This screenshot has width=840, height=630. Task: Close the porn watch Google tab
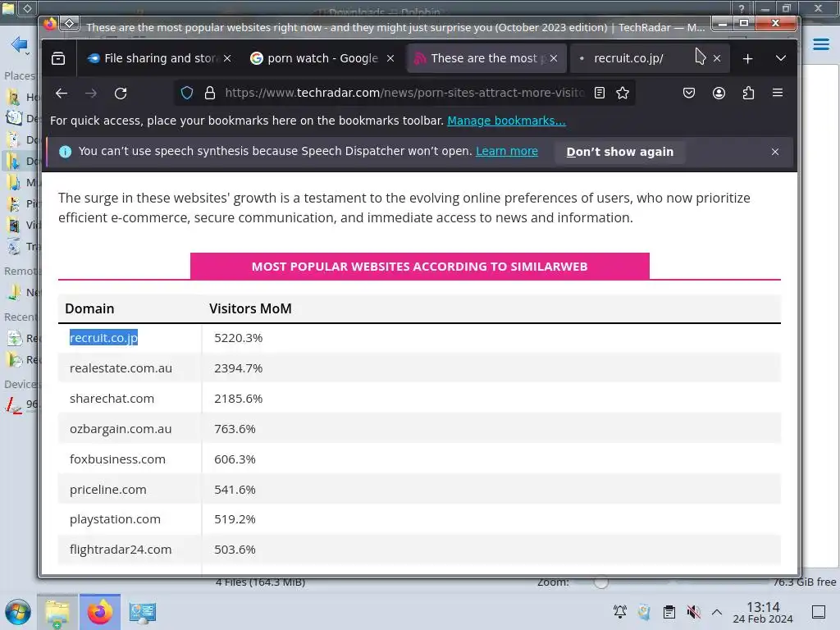(390, 58)
